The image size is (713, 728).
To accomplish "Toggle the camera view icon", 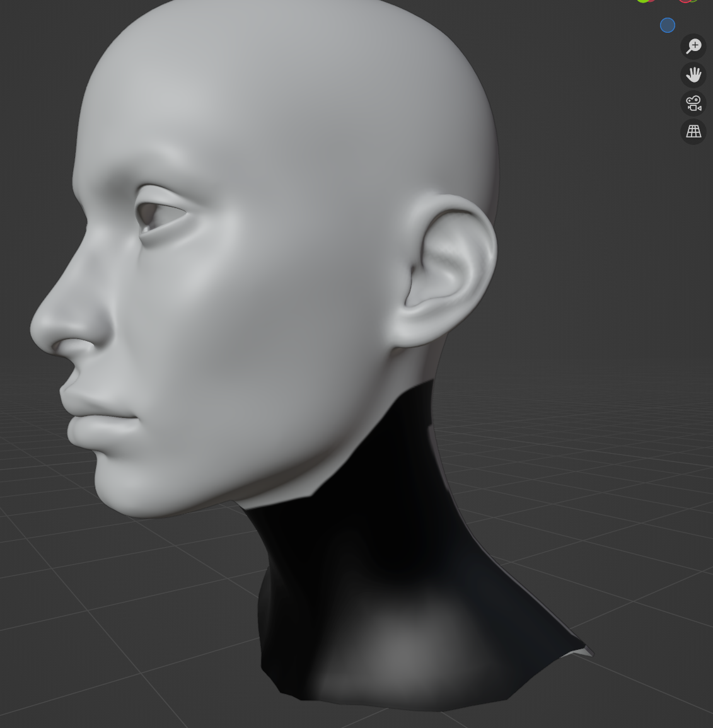I will [693, 103].
